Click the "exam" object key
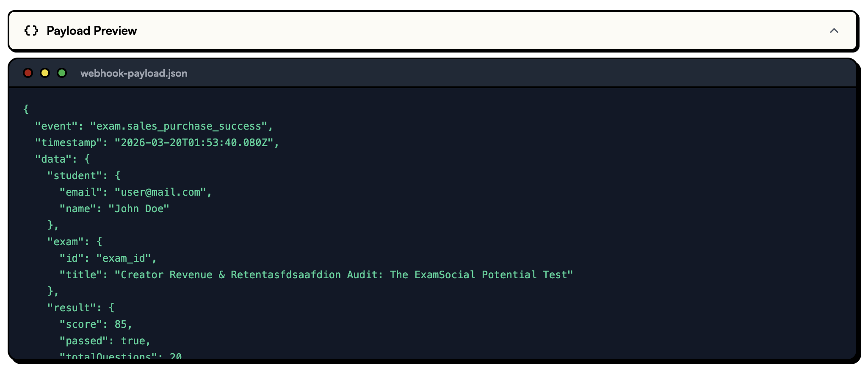This screenshot has height=371, width=868. (65, 242)
